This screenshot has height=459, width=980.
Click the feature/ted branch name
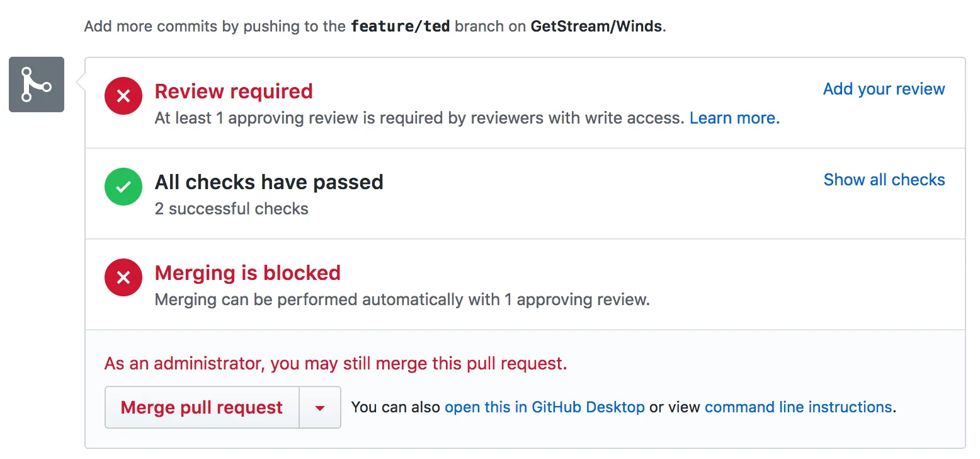(400, 26)
